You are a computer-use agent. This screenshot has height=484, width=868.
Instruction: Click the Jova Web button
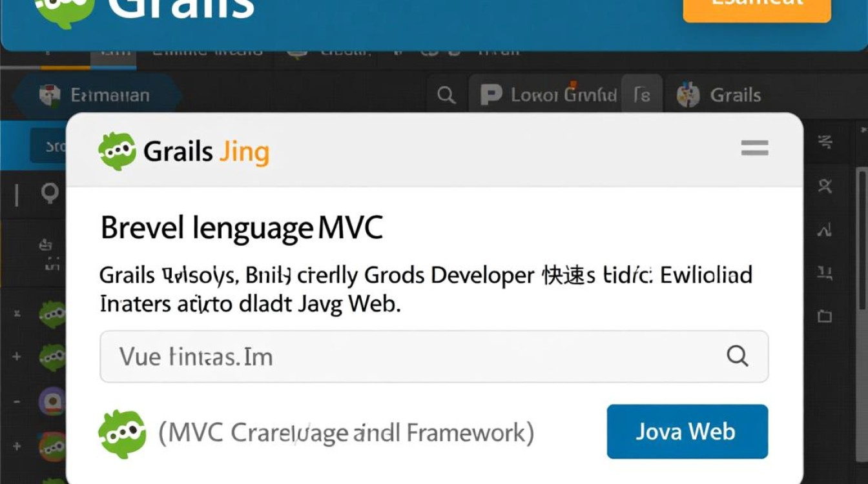click(687, 431)
